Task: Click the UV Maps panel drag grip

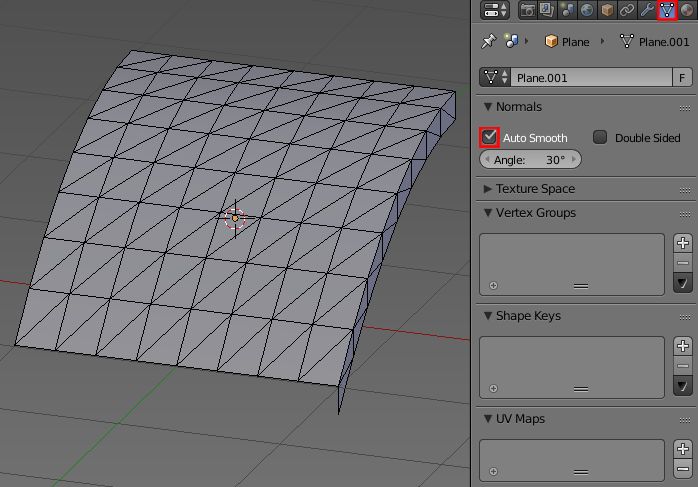Action: [685, 420]
